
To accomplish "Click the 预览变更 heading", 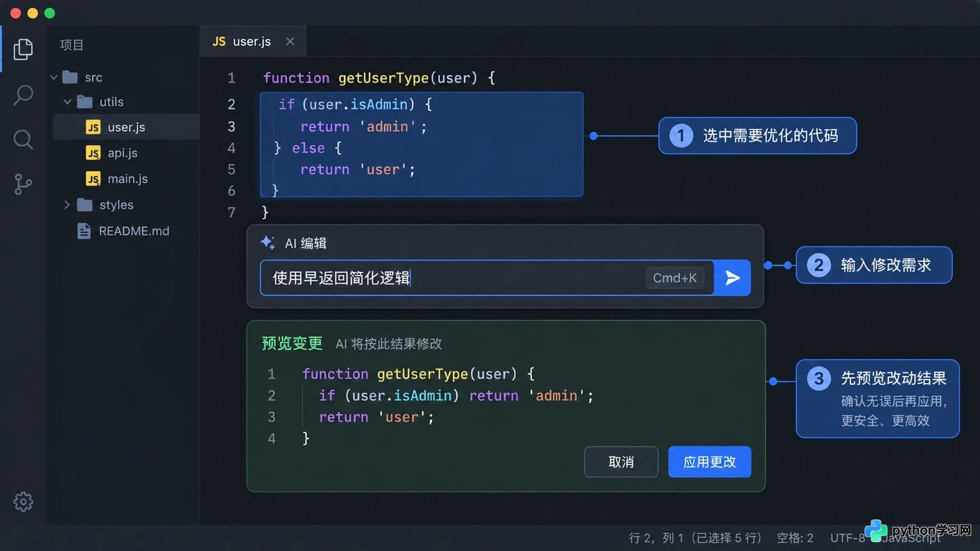I will (x=292, y=344).
